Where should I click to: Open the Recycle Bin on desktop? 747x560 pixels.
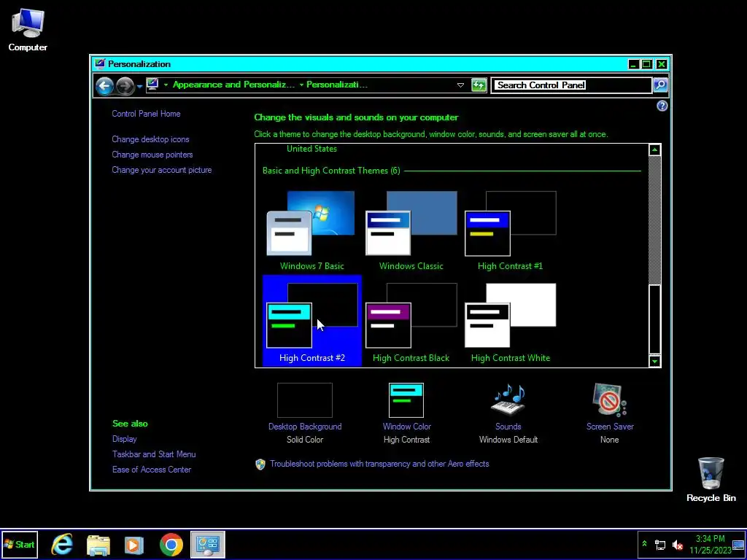pyautogui.click(x=711, y=479)
